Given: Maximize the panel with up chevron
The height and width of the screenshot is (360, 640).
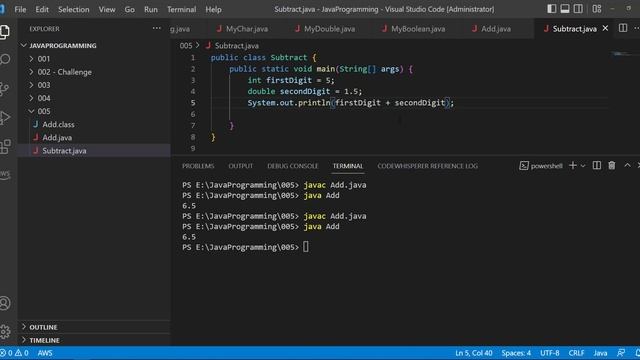Looking at the screenshot, I should click(627, 165).
